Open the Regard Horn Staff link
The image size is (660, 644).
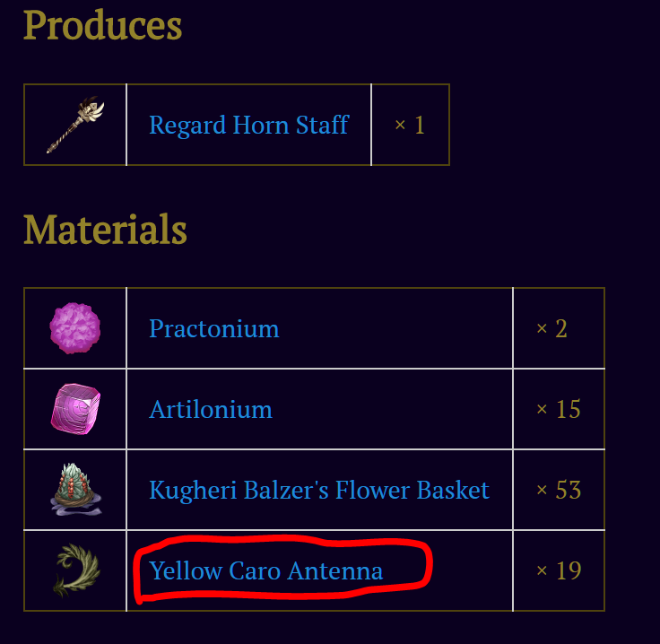[248, 125]
